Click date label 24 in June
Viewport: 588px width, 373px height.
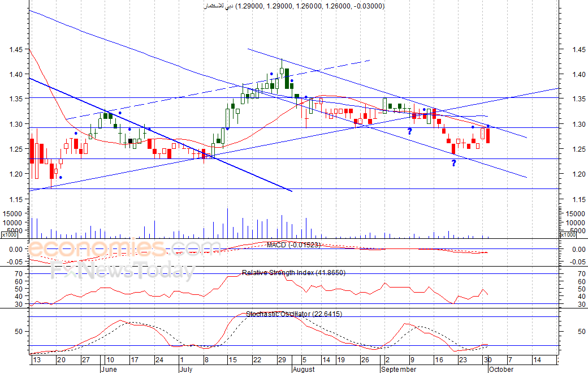(x=159, y=360)
